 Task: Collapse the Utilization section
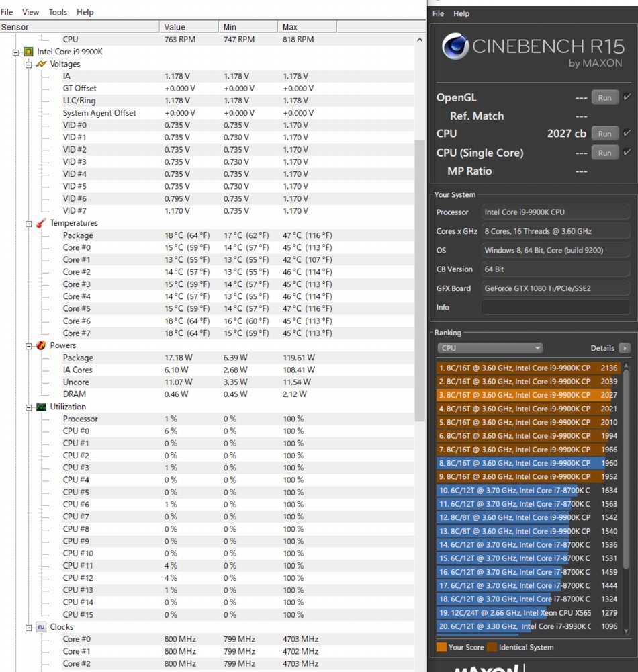coord(29,408)
